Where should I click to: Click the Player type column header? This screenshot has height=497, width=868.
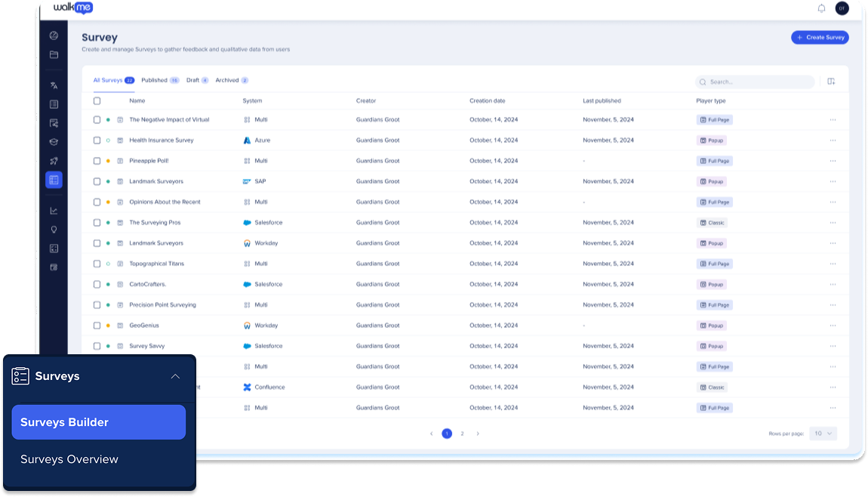pyautogui.click(x=711, y=101)
